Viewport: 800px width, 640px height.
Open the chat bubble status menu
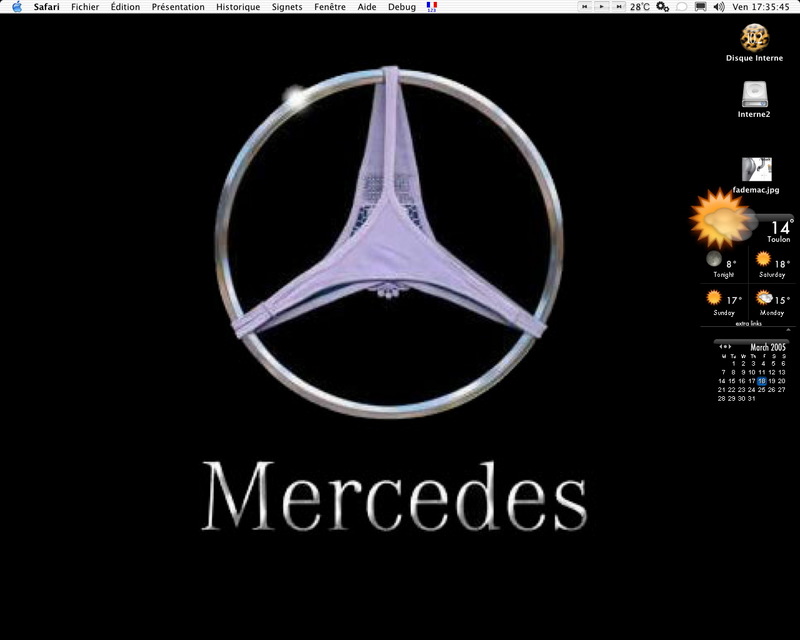click(x=681, y=7)
